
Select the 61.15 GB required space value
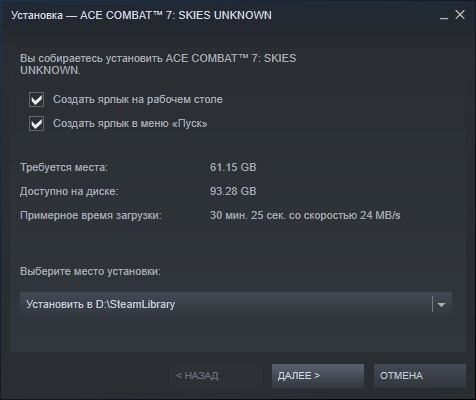click(233, 167)
